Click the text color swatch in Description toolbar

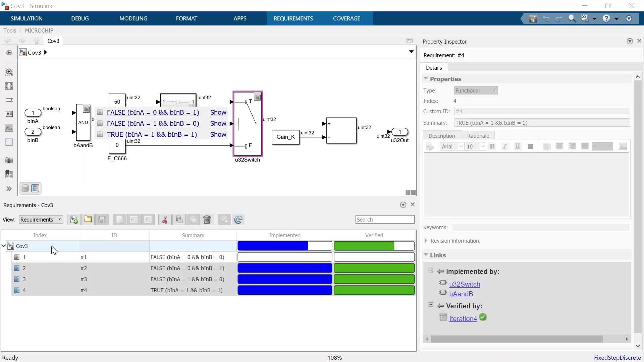pos(530,146)
